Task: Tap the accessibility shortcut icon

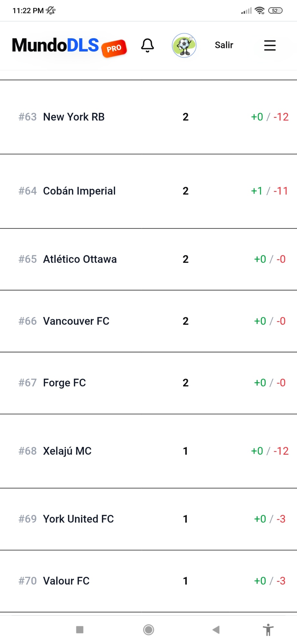Action: [x=268, y=630]
